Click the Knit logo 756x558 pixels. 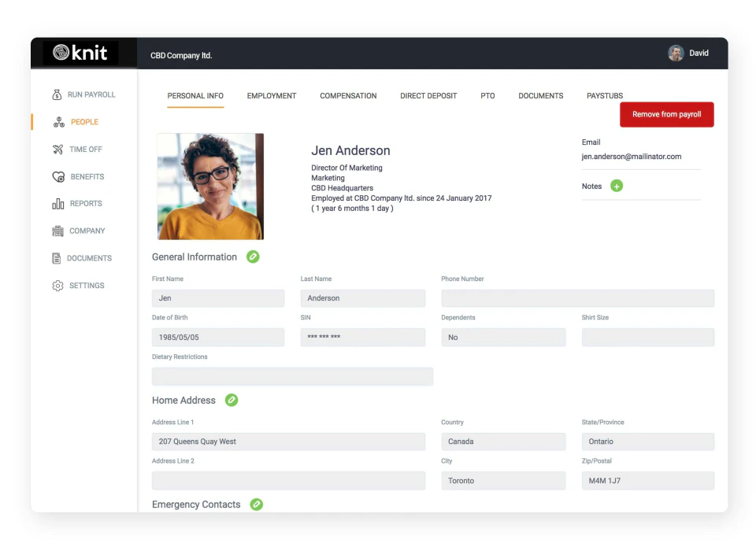point(83,53)
